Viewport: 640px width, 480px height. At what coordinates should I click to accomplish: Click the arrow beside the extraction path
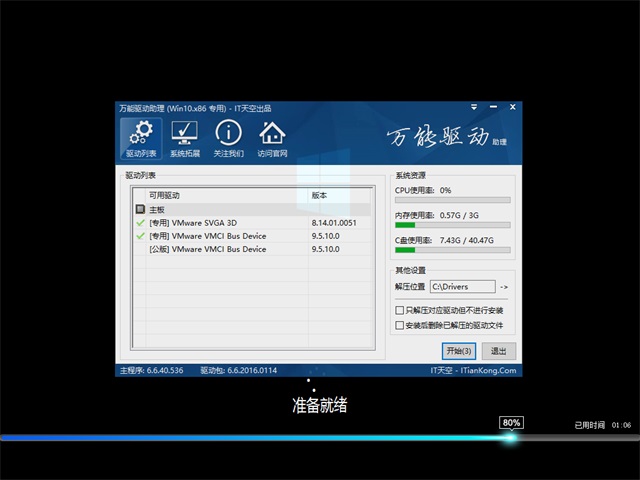(x=504, y=287)
